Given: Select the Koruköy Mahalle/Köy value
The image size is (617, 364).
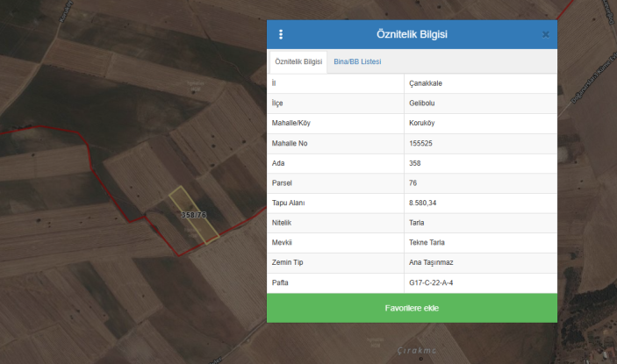Looking at the screenshot, I should click(x=424, y=124).
